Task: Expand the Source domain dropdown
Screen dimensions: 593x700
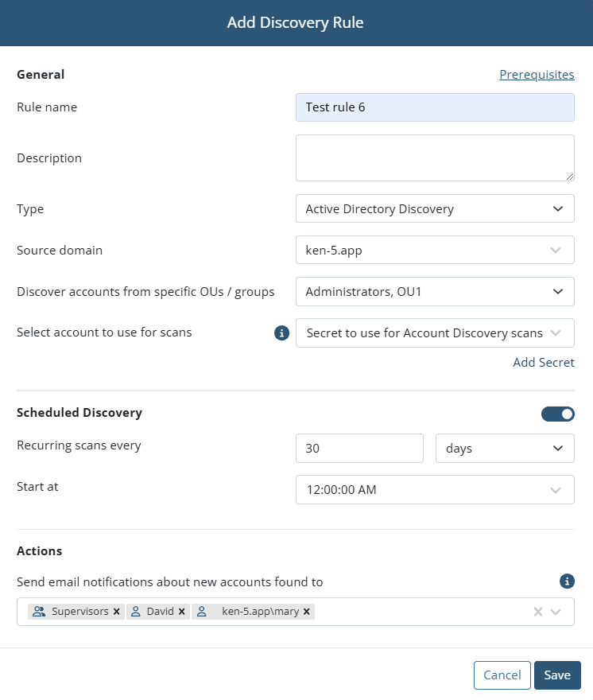Action: [435, 250]
